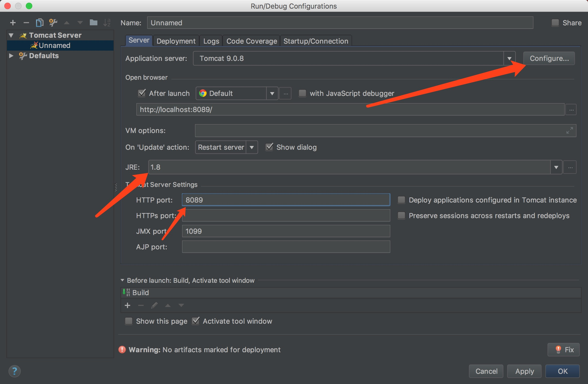Click the expand VM options field icon
This screenshot has width=588, height=384.
tap(569, 131)
